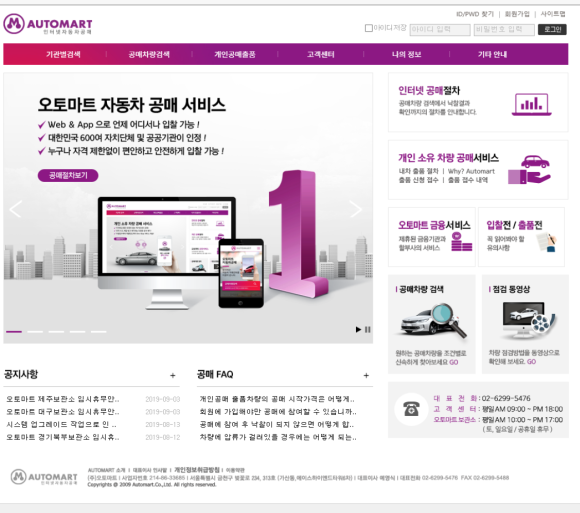Select the first banner slide indicator
The width and height of the screenshot is (580, 513).
[14, 332]
